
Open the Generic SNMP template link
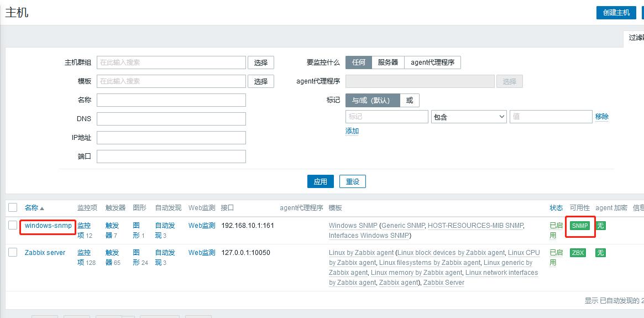[x=404, y=226]
